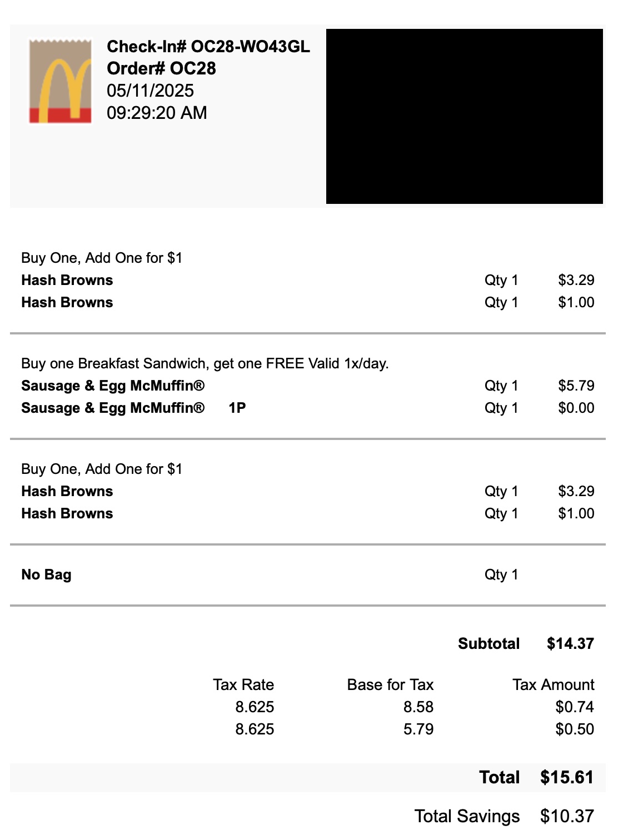Click the receipt date 05/11/2025

(x=150, y=91)
